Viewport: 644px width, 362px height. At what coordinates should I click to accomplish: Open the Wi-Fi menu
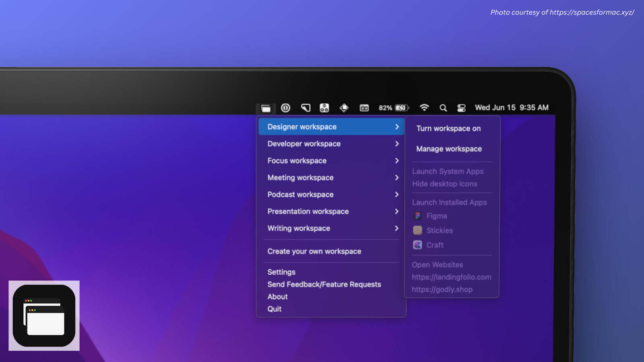[424, 108]
